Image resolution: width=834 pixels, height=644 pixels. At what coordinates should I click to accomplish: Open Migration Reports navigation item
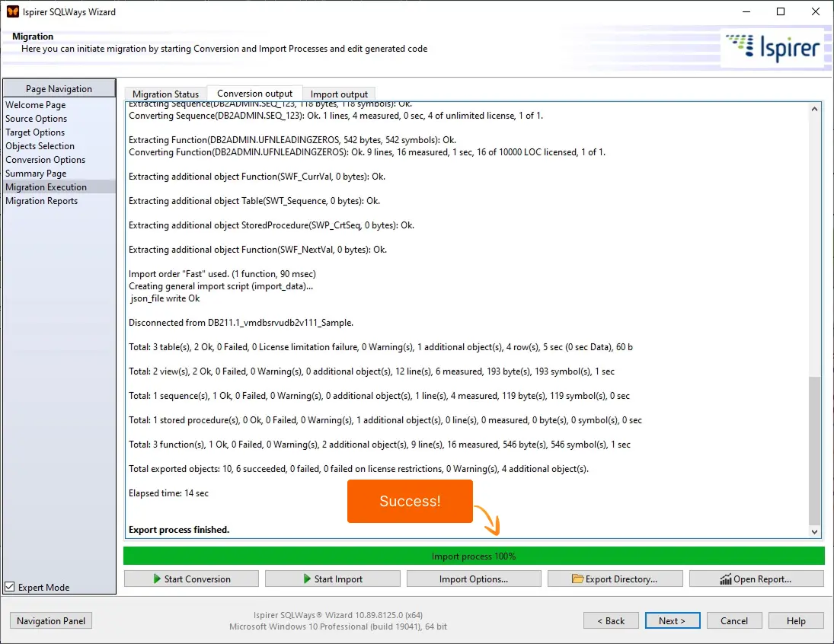(41, 201)
